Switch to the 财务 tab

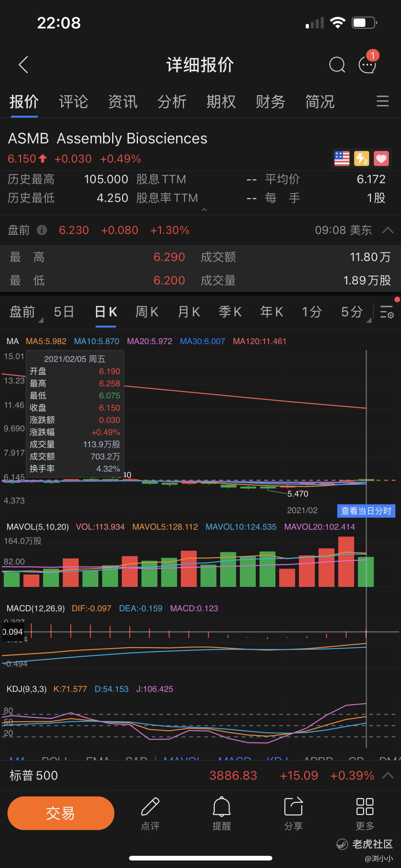270,102
